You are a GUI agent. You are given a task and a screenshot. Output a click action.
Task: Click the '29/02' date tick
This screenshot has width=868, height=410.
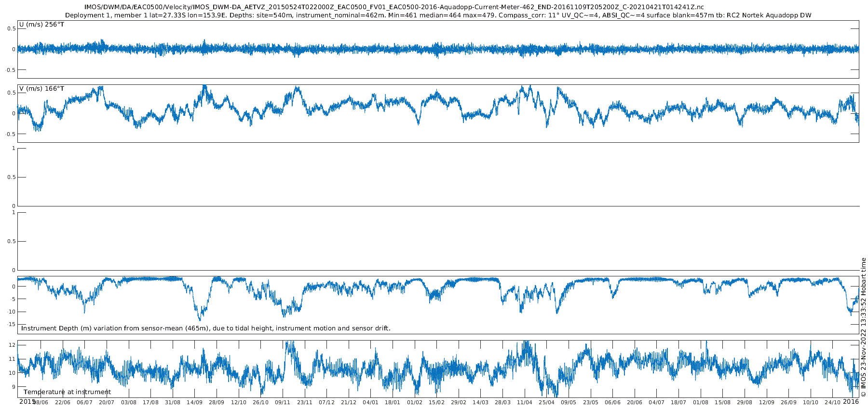(459, 403)
